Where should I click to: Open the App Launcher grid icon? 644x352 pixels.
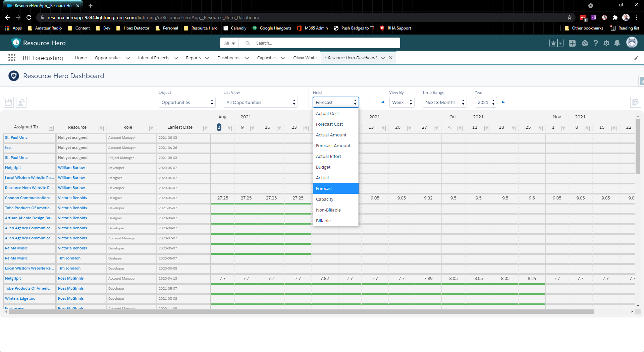[12, 58]
